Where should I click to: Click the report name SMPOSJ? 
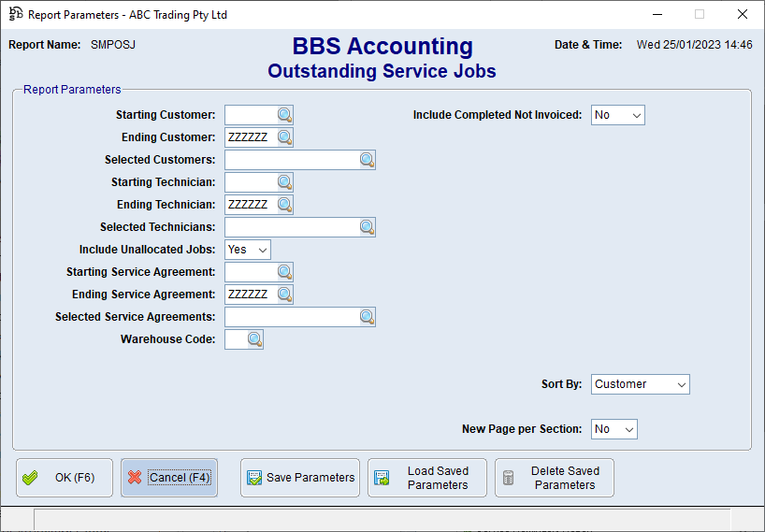point(113,45)
